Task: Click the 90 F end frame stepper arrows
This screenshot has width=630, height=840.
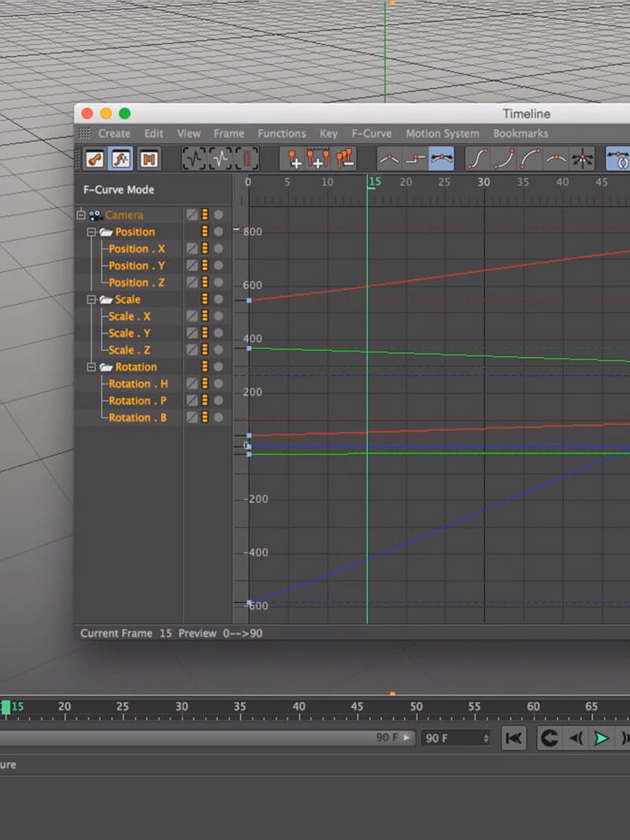Action: [486, 738]
